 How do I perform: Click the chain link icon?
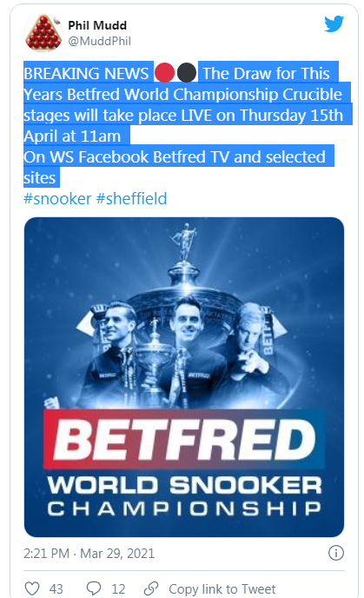151,588
